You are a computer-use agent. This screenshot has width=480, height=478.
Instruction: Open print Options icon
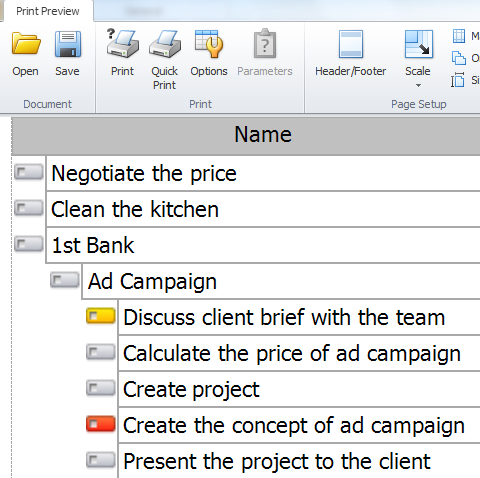[x=209, y=43]
